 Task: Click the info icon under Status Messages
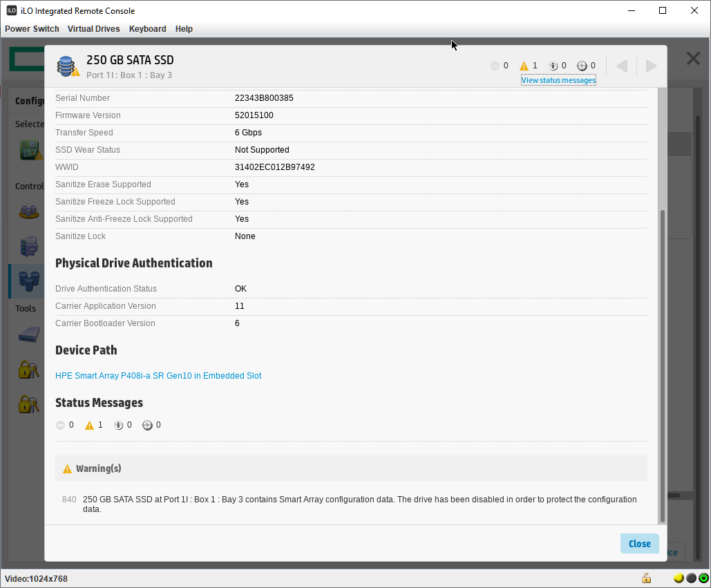pyautogui.click(x=118, y=425)
